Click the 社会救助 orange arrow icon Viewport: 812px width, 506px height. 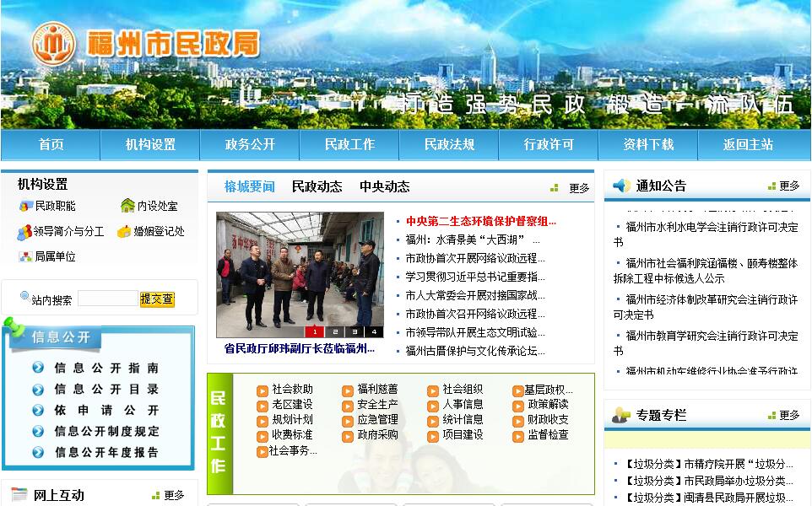(263, 390)
